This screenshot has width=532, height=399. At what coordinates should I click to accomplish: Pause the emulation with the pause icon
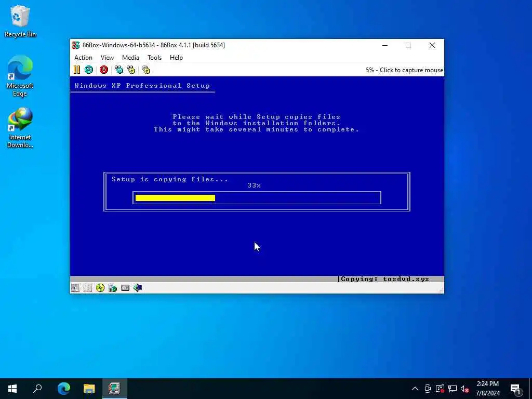click(x=77, y=70)
